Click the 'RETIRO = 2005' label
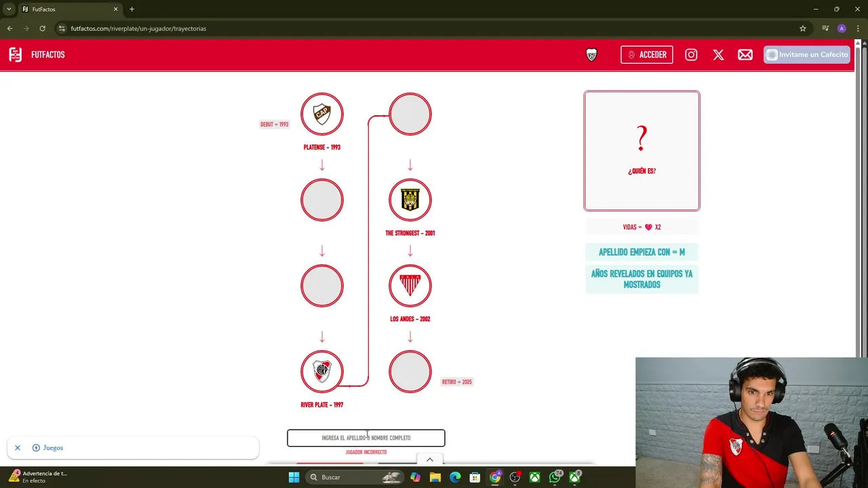Image resolution: width=868 pixels, height=488 pixels. 457,382
